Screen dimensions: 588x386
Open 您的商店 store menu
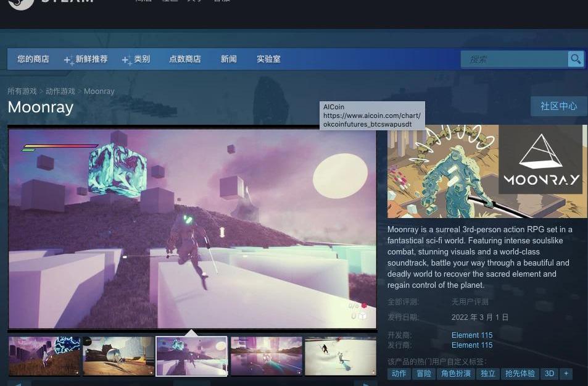33,59
